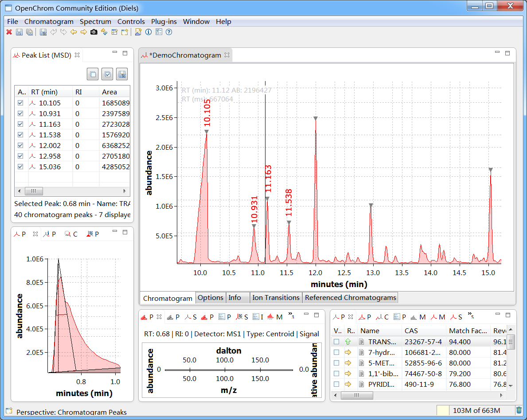
Task: Click the Save floppy disk toolbar icon
Action: point(19,32)
